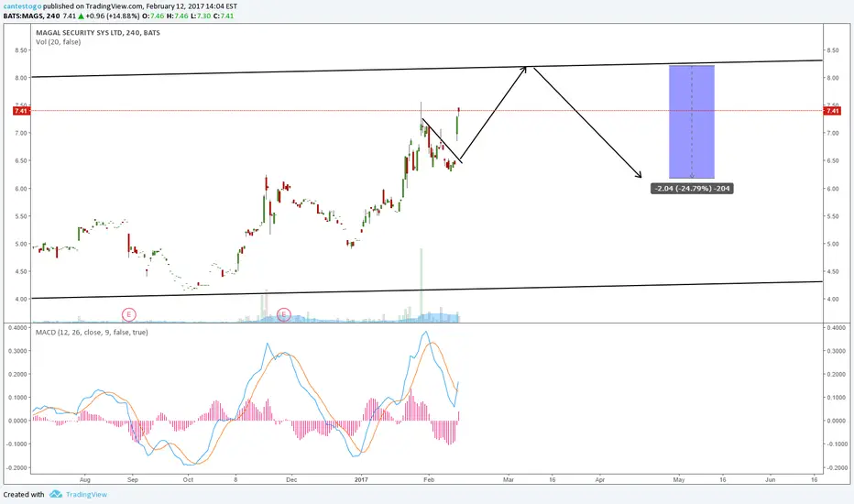
Task: Click the Sep label on time axis
Action: (x=132, y=480)
